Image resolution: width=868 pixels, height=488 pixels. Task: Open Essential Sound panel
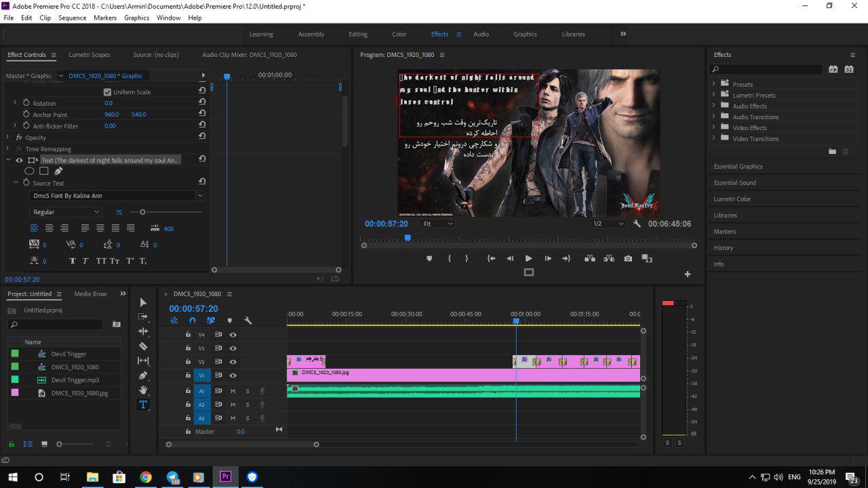(x=735, y=183)
